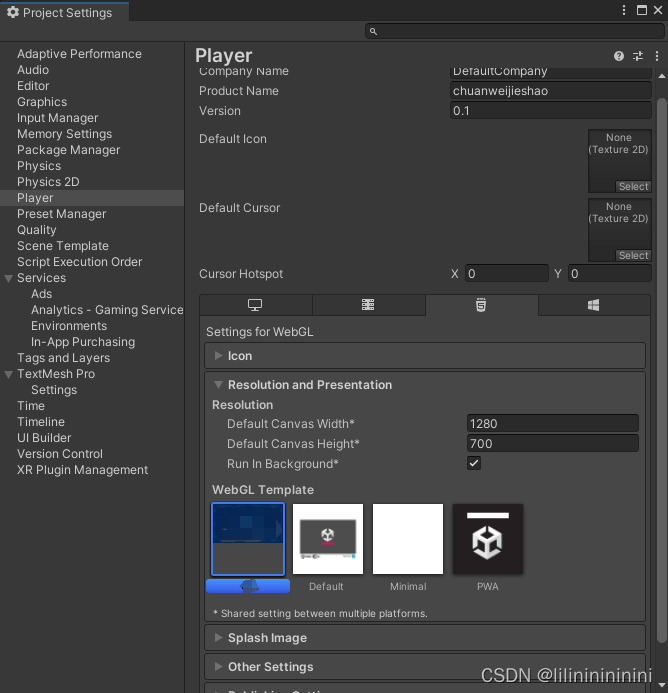Edit the Version field
The width and height of the screenshot is (668, 693).
[x=550, y=110]
